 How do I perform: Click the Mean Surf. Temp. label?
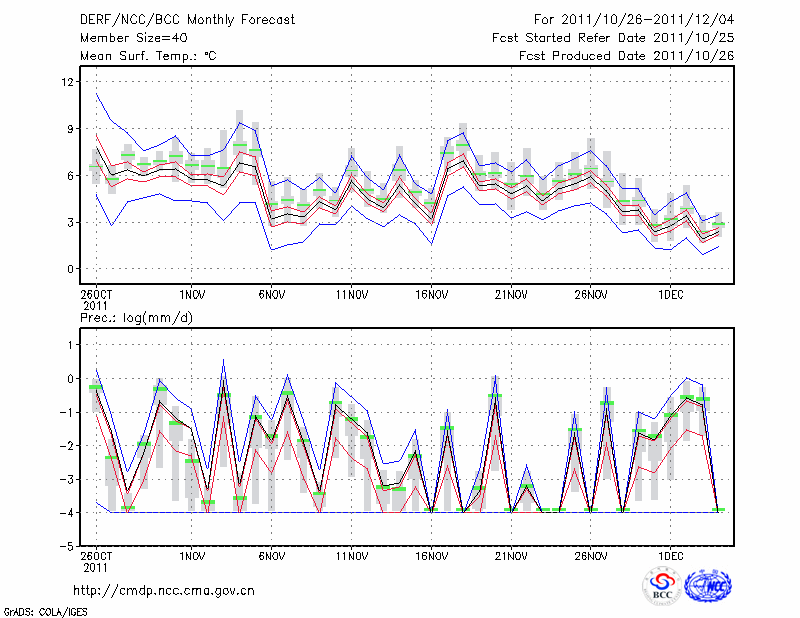tap(148, 56)
